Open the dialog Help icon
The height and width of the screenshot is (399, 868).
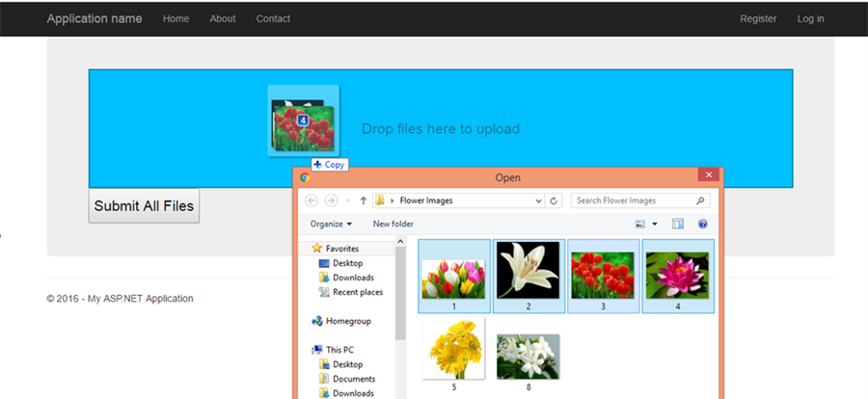coord(702,225)
